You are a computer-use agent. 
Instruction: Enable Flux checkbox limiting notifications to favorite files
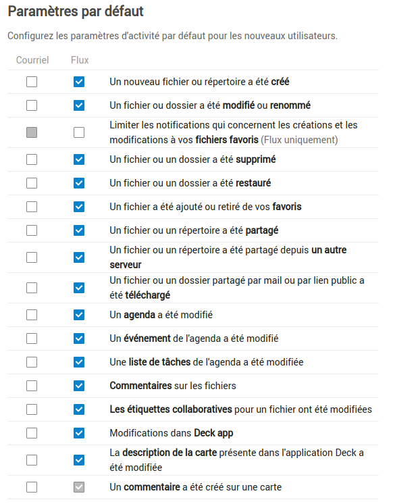pyautogui.click(x=79, y=132)
